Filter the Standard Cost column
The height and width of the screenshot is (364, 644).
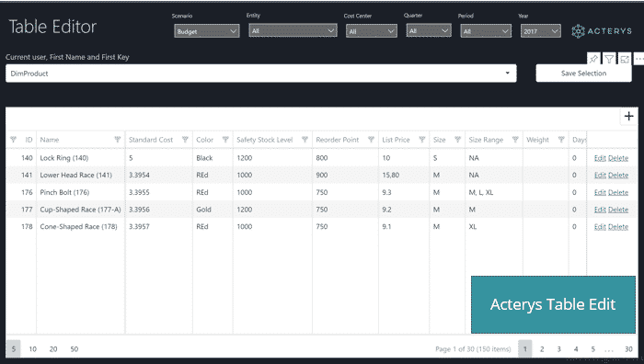click(x=185, y=140)
